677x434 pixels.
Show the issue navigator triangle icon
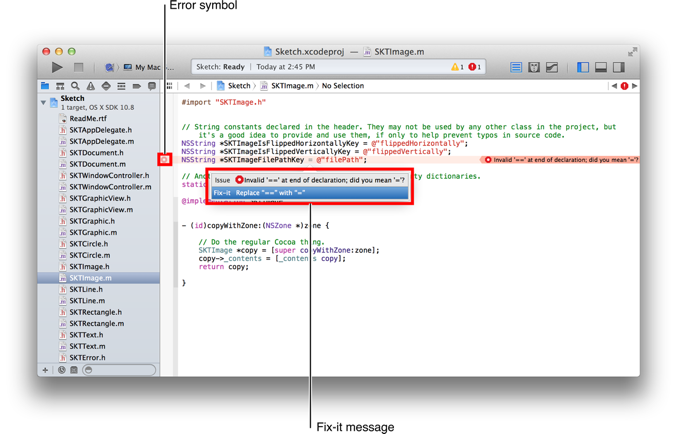(x=90, y=86)
